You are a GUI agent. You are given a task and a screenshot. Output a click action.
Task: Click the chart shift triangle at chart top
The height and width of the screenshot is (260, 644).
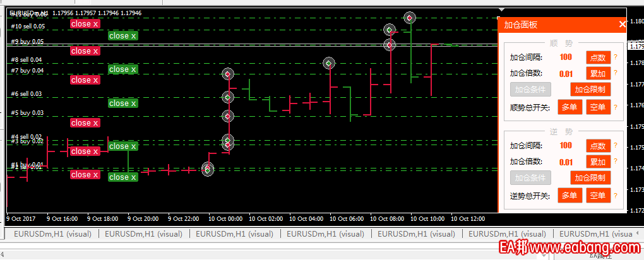(501, 9)
